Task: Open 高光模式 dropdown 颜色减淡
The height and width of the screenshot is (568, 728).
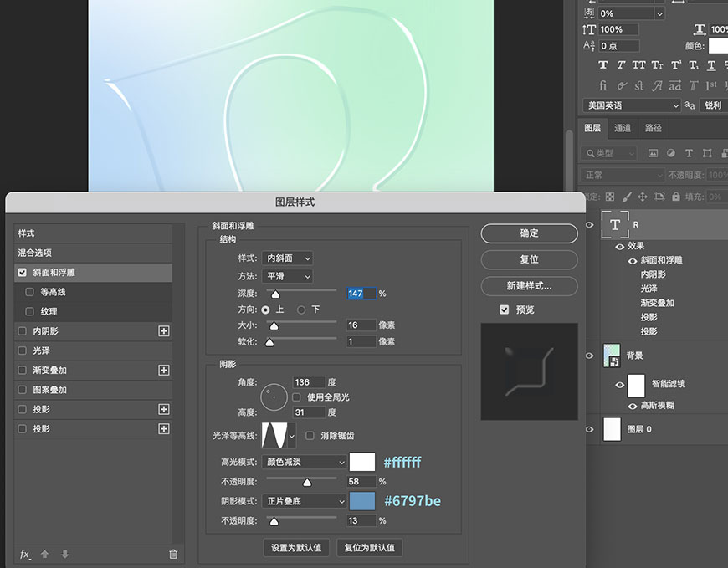Action: [304, 463]
